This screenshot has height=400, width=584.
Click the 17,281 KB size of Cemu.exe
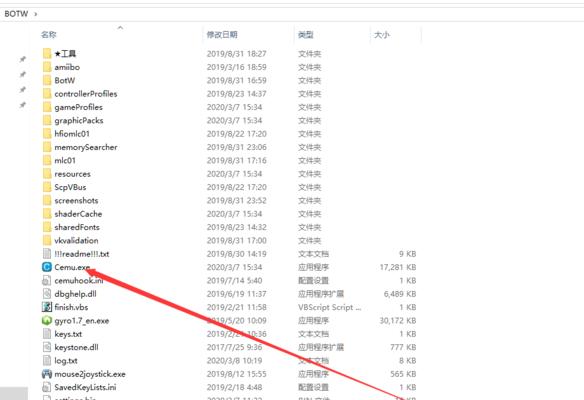(398, 267)
